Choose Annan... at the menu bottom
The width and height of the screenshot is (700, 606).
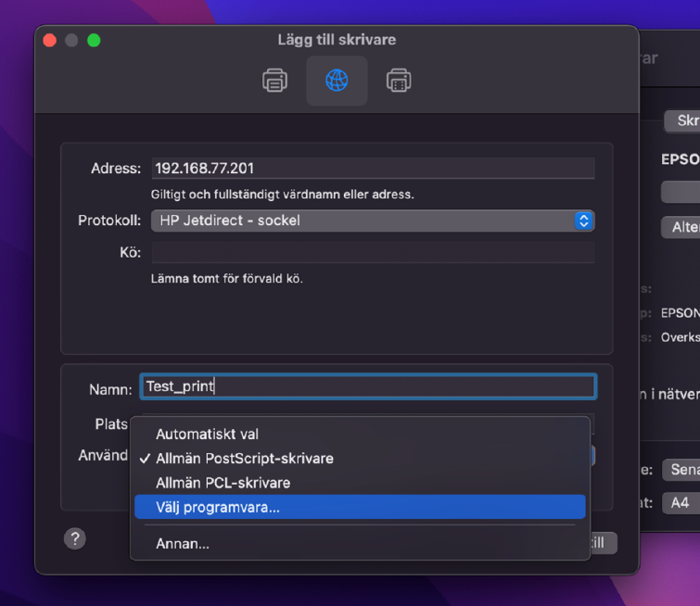(x=183, y=544)
